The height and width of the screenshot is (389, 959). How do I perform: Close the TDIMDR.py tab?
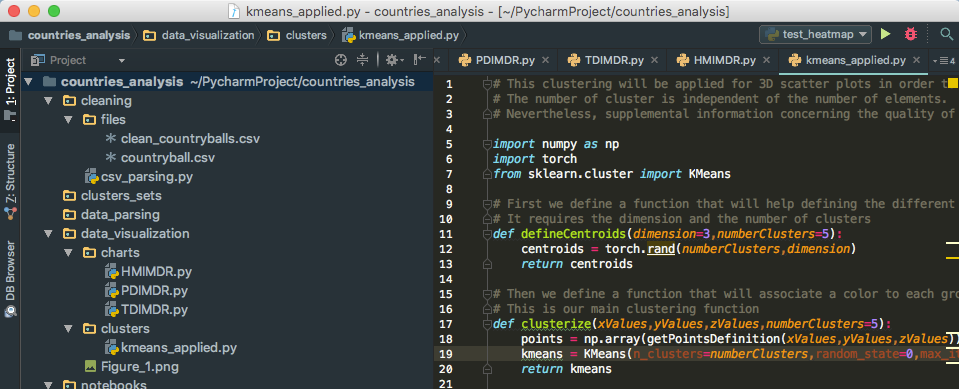654,60
